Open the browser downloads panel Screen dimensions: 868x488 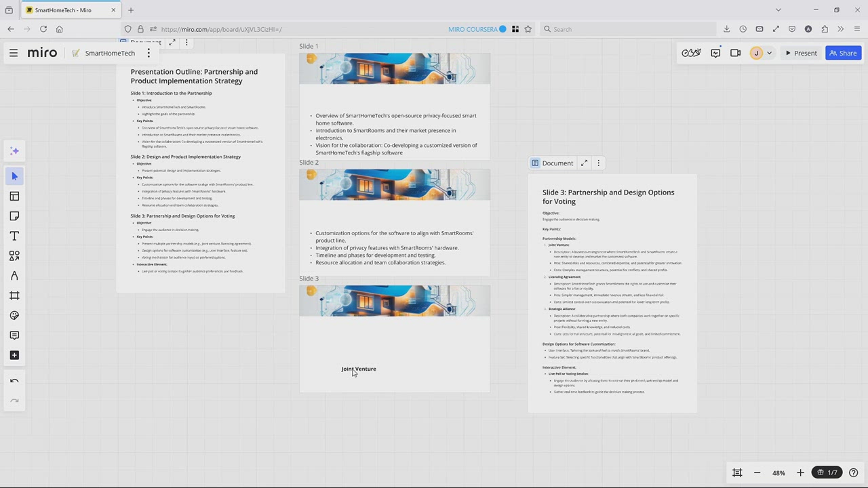point(727,29)
